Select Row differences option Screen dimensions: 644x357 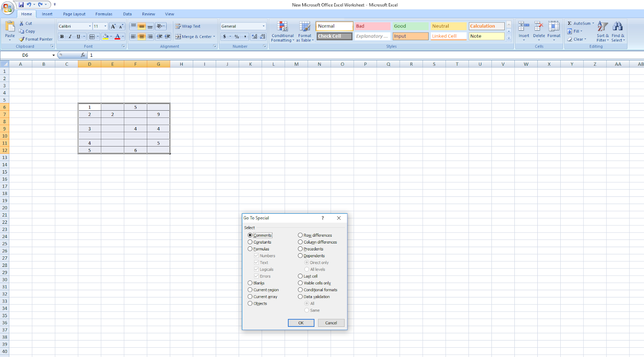pyautogui.click(x=300, y=235)
